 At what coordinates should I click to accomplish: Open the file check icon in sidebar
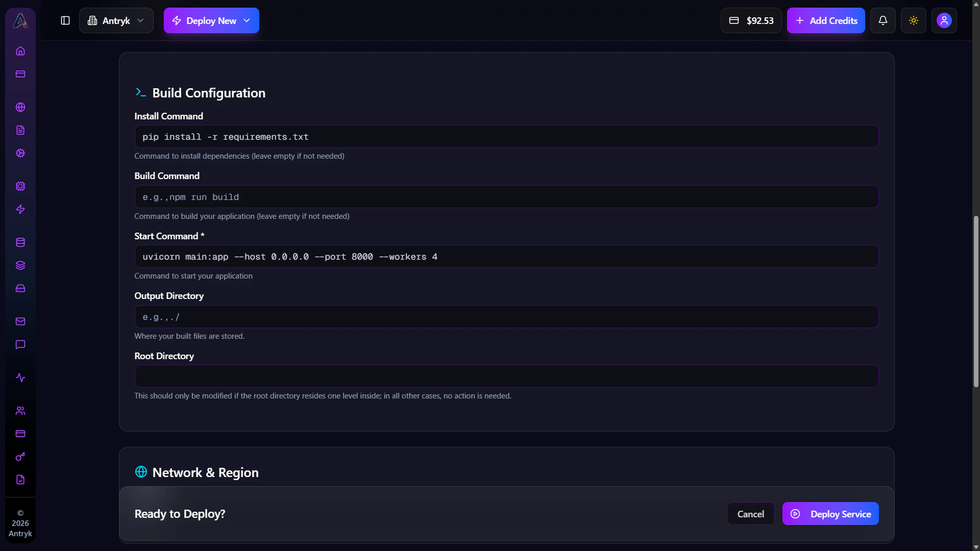tap(20, 480)
